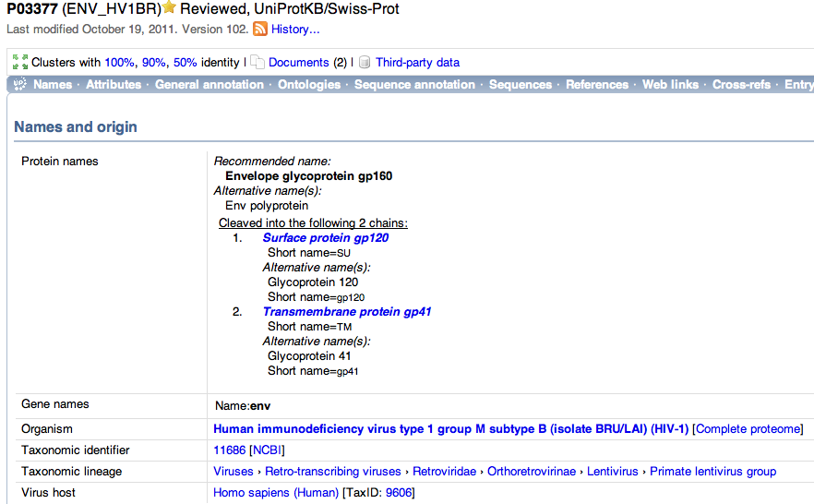
Task: Open clusters with 100% identity
Action: 119,63
